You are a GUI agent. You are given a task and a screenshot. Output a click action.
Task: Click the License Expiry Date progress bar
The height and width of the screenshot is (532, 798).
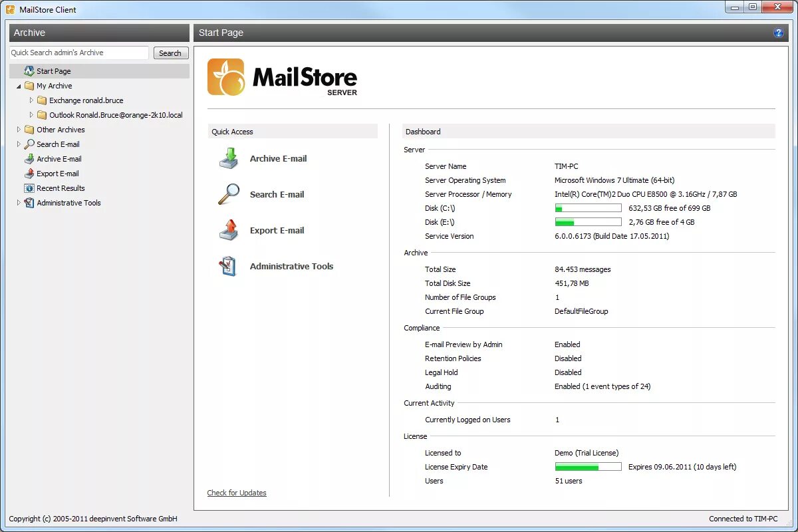pos(588,467)
